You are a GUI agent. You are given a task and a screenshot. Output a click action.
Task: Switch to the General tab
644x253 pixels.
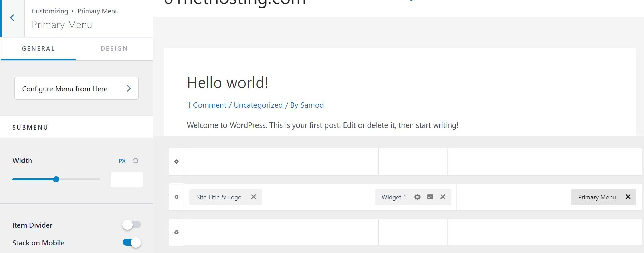coord(38,49)
